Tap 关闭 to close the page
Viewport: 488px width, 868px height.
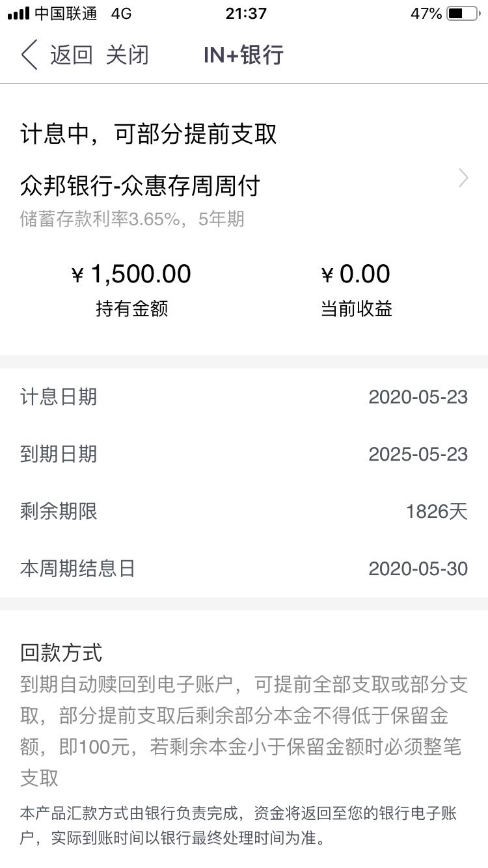click(128, 55)
